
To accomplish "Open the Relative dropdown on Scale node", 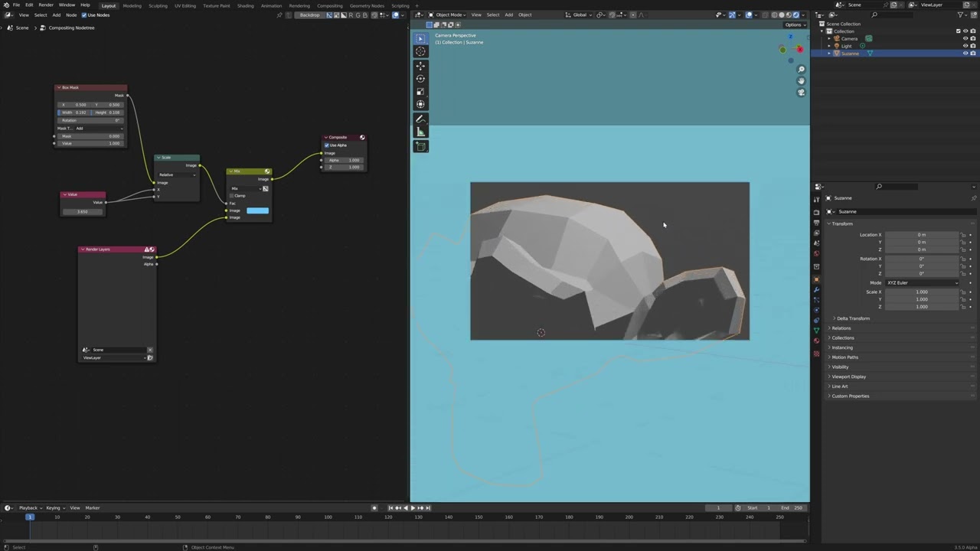I will [177, 175].
